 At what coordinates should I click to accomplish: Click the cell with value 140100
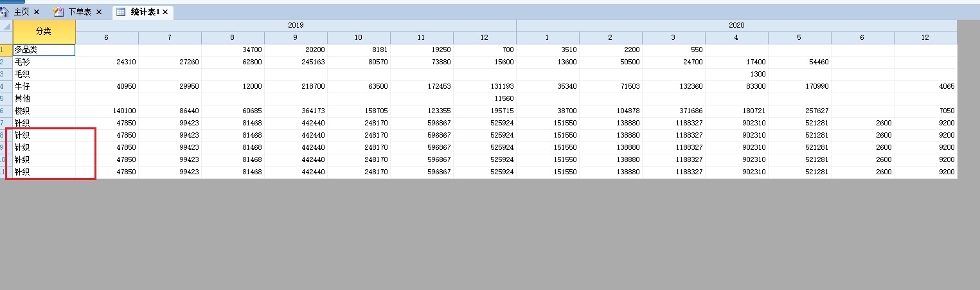point(107,111)
